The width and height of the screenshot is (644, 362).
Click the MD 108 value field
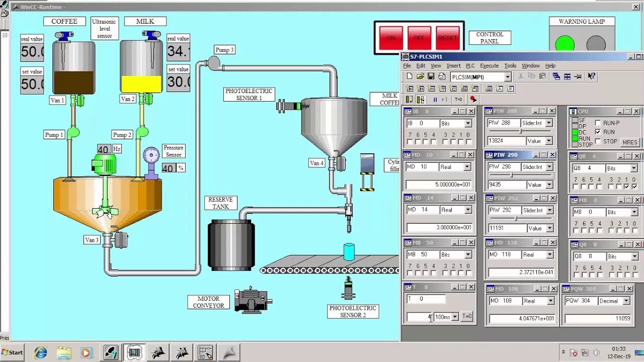click(x=522, y=319)
